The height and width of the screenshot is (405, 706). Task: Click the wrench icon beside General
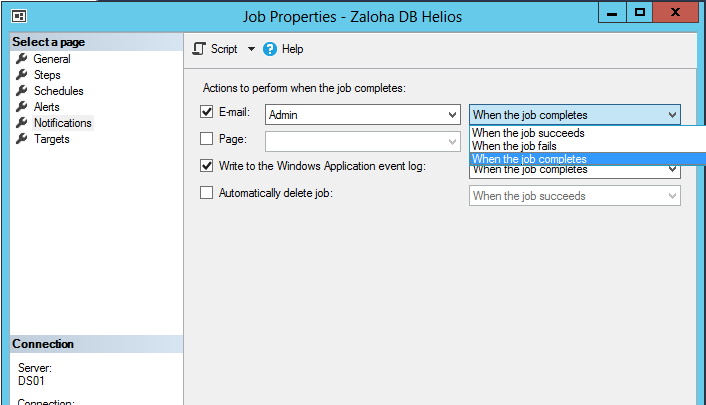pos(22,59)
